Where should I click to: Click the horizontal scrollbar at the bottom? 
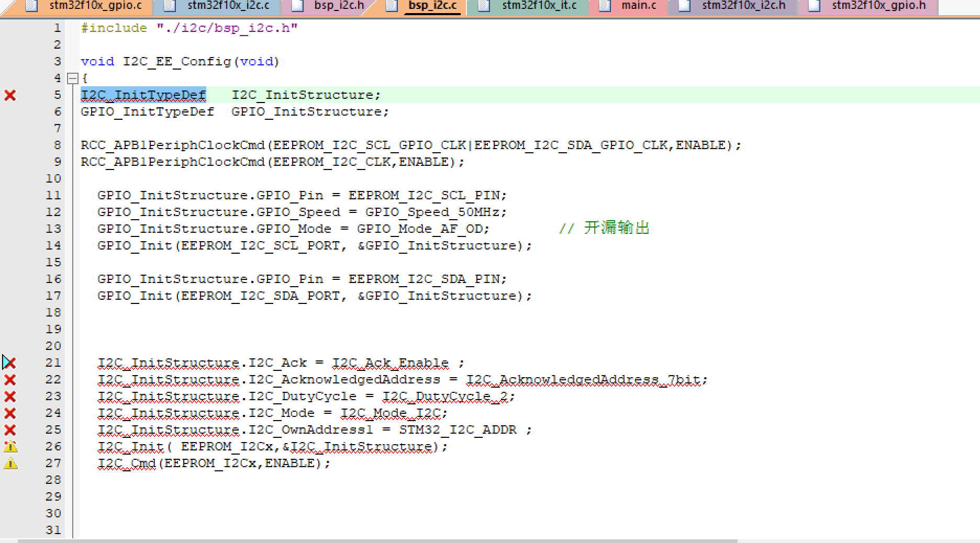tap(377, 541)
